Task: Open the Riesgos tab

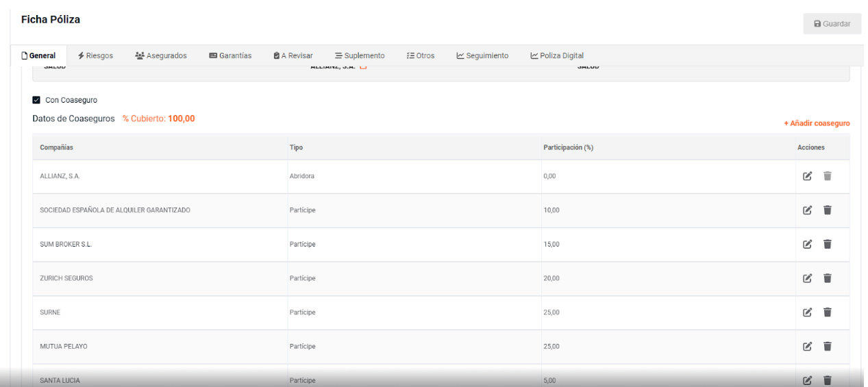Action: click(95, 56)
